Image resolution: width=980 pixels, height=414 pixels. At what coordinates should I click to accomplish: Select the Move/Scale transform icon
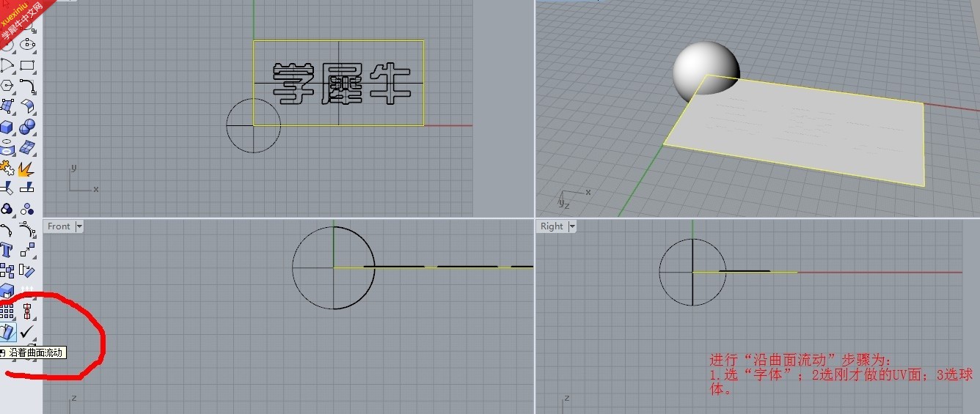coord(28,250)
